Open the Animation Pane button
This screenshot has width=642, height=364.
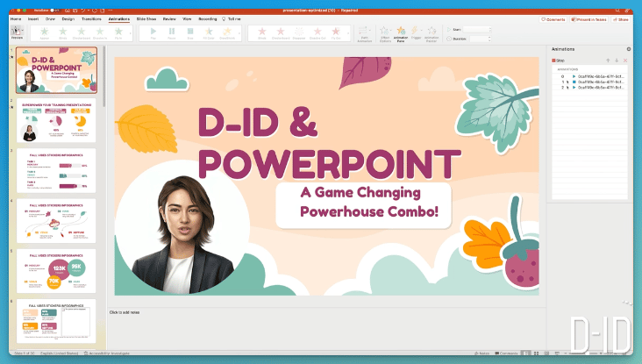pyautogui.click(x=401, y=32)
